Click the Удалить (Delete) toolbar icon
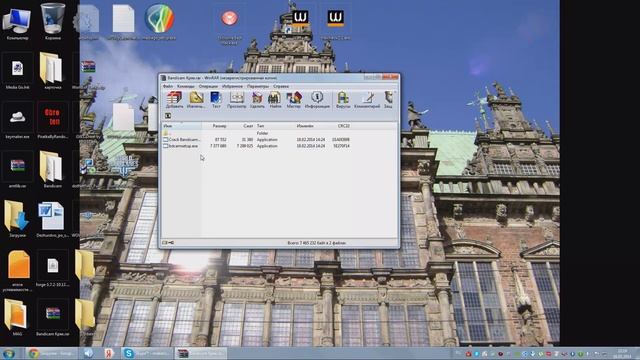Screen dimensions: 640x360 click(257, 100)
